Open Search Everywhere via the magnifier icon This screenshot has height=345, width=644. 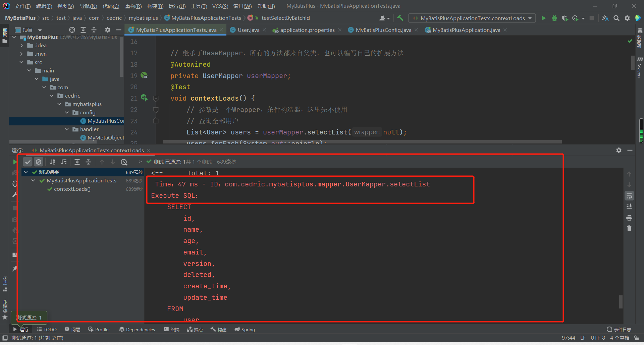pyautogui.click(x=616, y=18)
